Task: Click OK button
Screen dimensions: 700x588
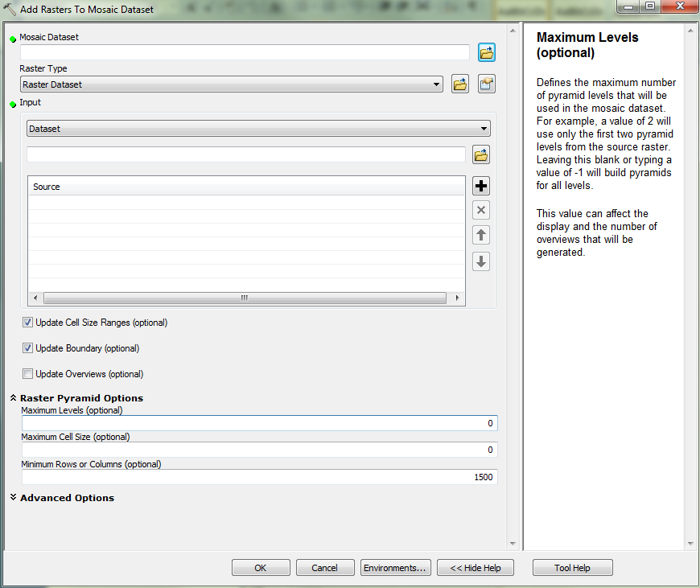Action: point(261,567)
